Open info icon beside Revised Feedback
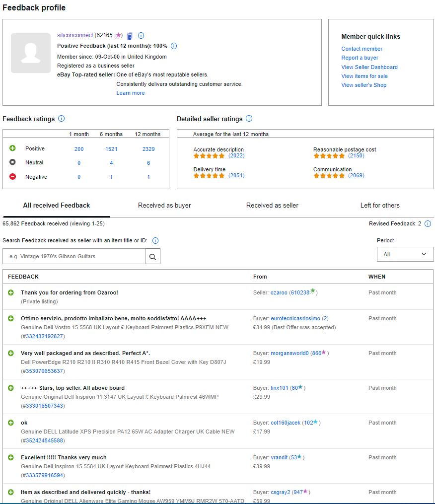435x504 pixels. click(x=428, y=224)
